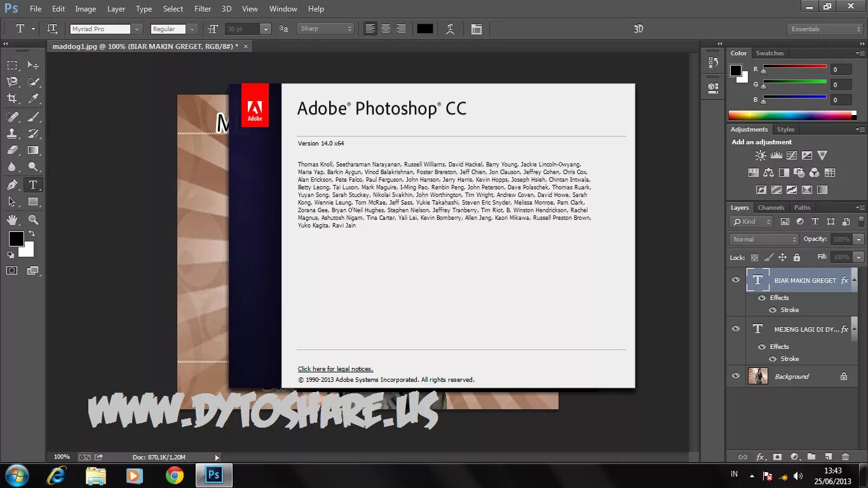Open Google Chrome from taskbar
Viewport: 868px width, 488px height.
[x=175, y=475]
